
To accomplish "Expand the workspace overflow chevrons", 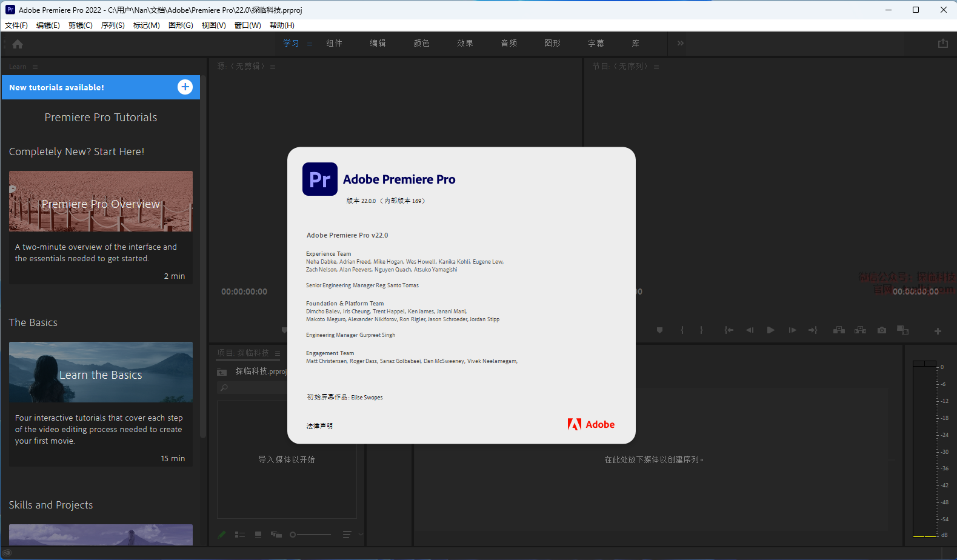I will pyautogui.click(x=680, y=44).
